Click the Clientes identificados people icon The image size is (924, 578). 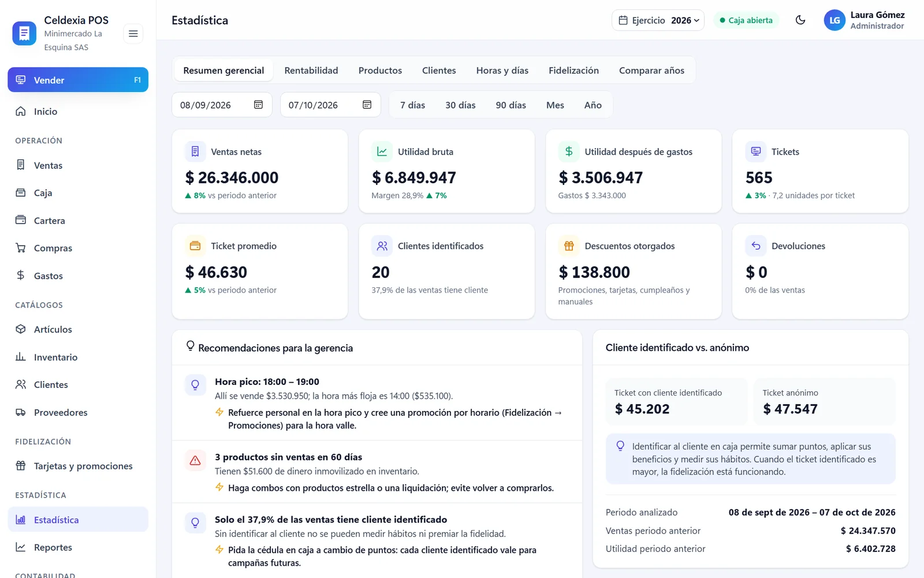tap(382, 246)
